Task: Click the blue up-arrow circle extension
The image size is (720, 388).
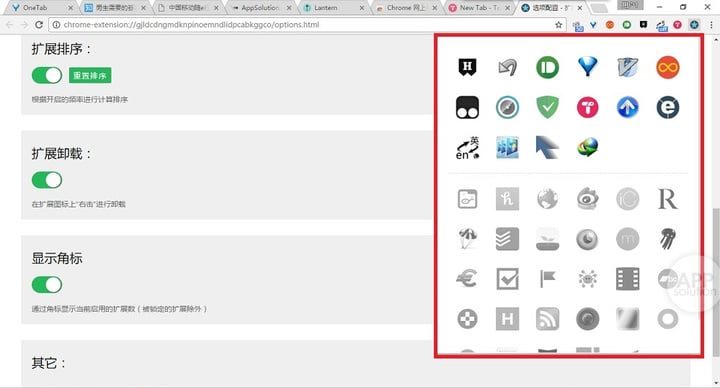Action: pyautogui.click(x=627, y=107)
